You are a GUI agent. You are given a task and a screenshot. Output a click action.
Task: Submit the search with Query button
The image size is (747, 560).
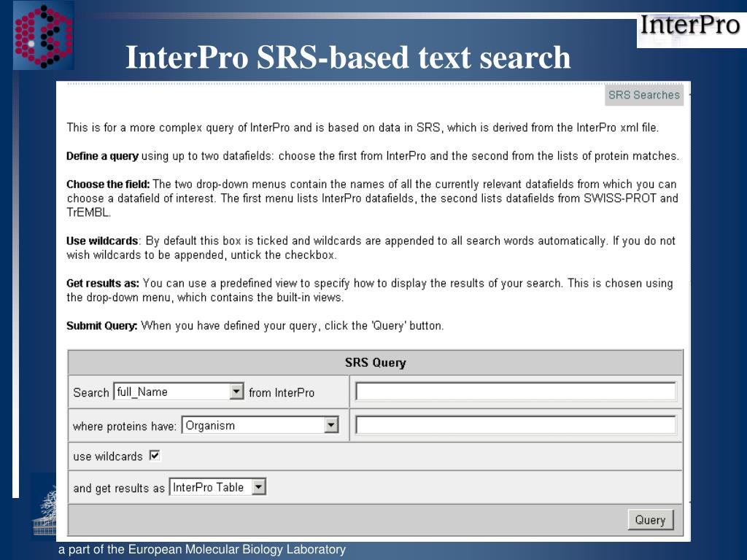[650, 519]
